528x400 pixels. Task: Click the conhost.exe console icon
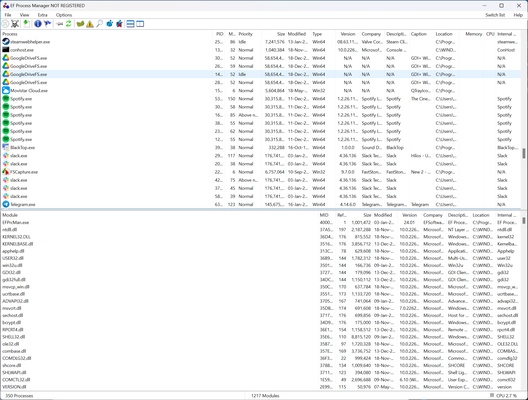6,50
